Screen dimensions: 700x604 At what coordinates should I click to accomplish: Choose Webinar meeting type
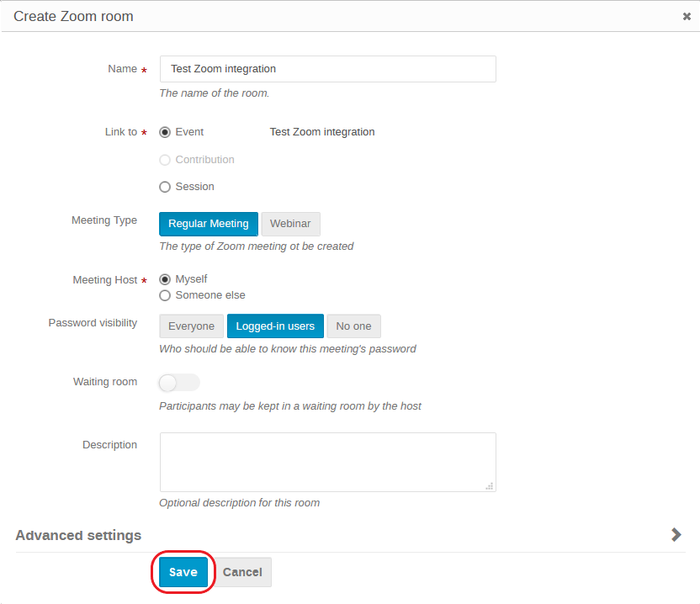290,224
